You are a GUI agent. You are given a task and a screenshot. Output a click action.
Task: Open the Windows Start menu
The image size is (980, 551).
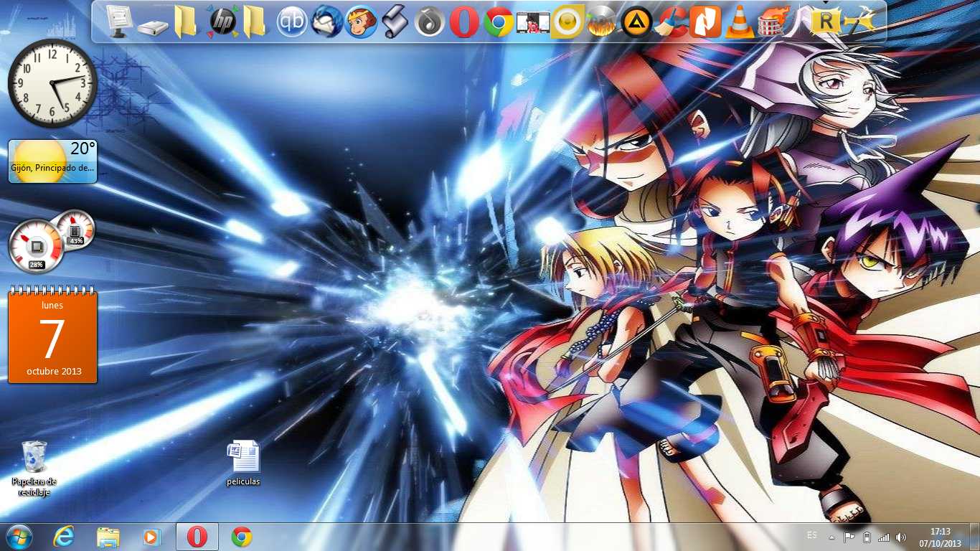click(19, 537)
